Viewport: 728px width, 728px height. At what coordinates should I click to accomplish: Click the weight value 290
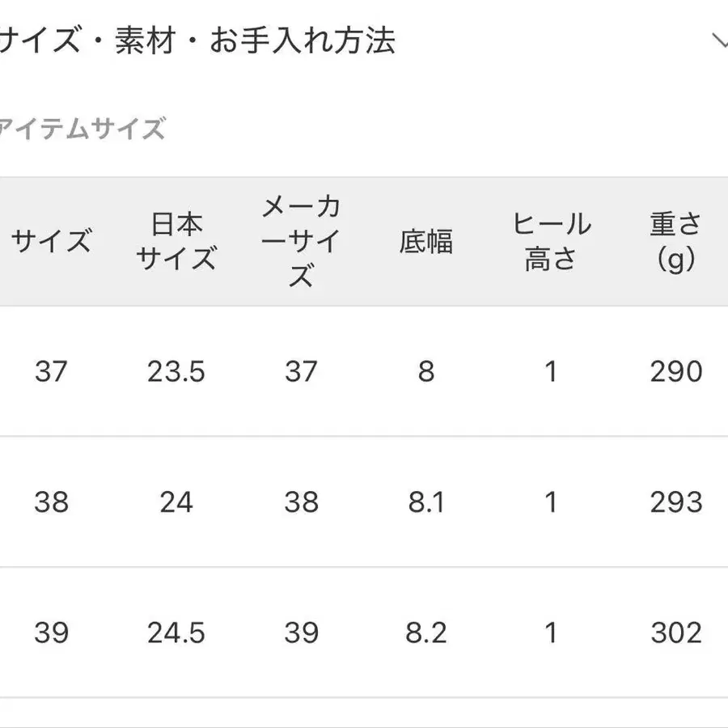click(x=675, y=372)
